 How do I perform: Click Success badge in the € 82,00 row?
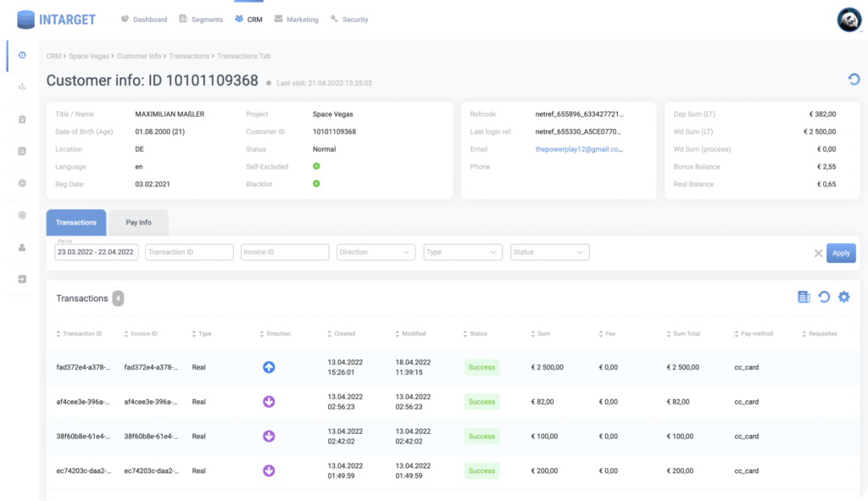point(481,402)
